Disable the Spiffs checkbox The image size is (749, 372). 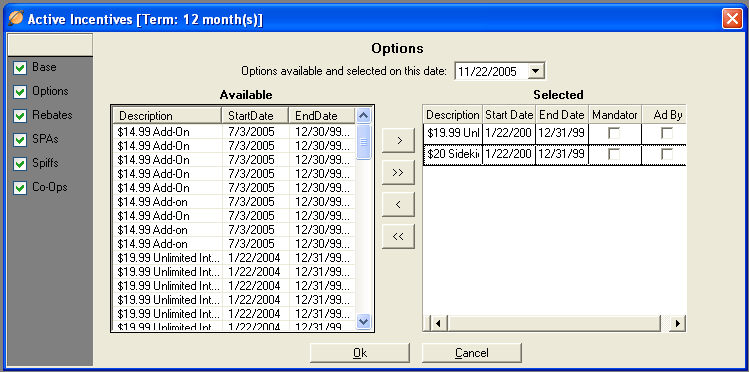point(20,164)
